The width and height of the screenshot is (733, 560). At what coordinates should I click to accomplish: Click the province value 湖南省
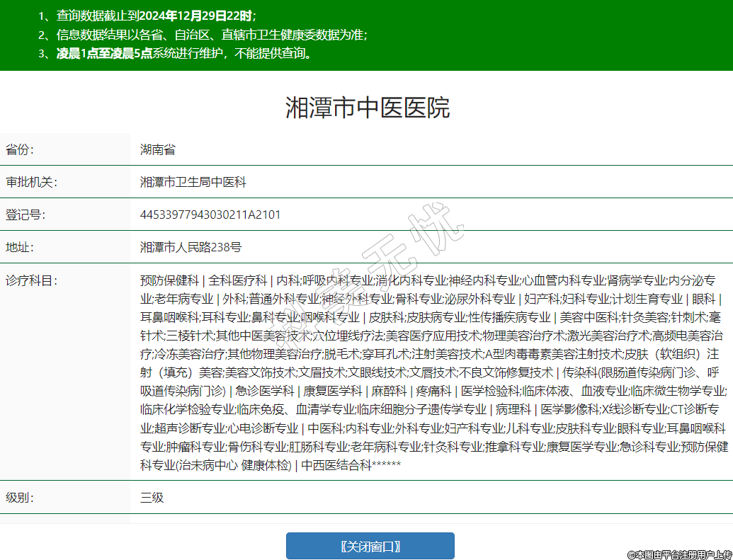coord(157,149)
